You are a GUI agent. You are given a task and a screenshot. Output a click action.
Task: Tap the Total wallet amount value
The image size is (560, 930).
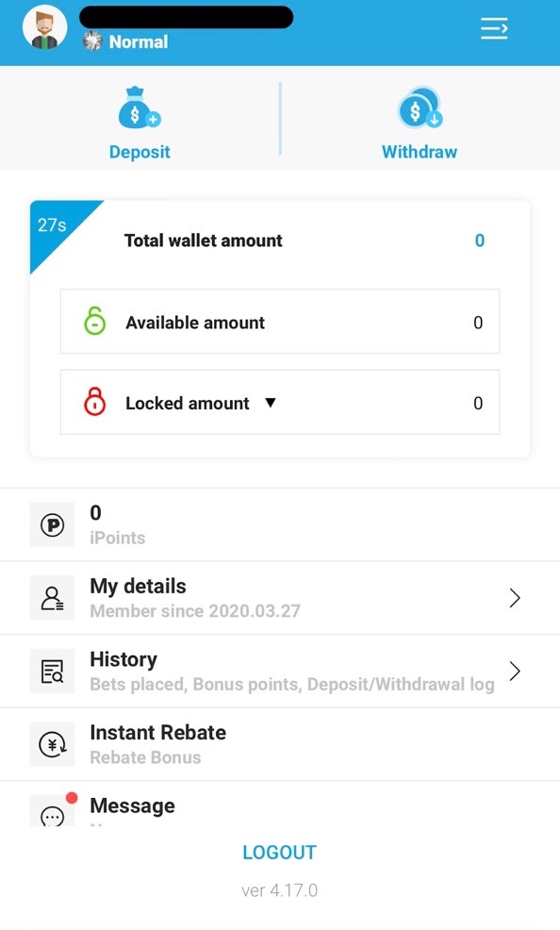click(x=479, y=241)
